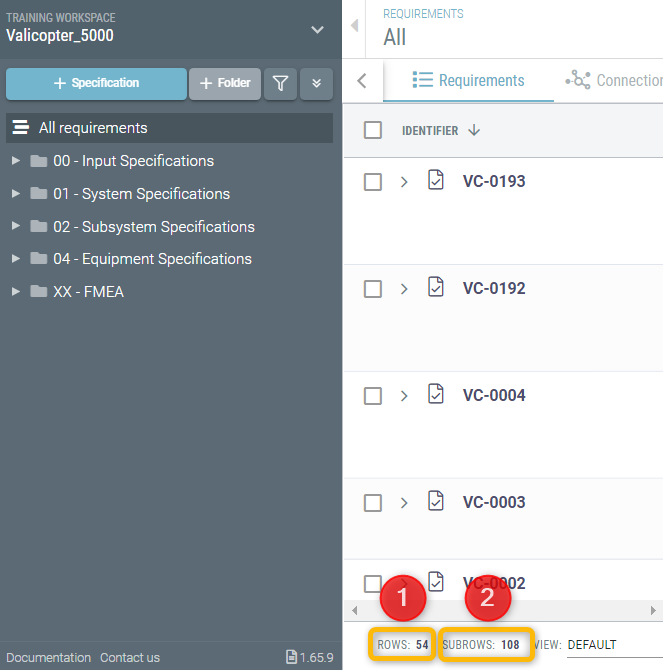
Task: Click the + Specification button
Action: [97, 83]
